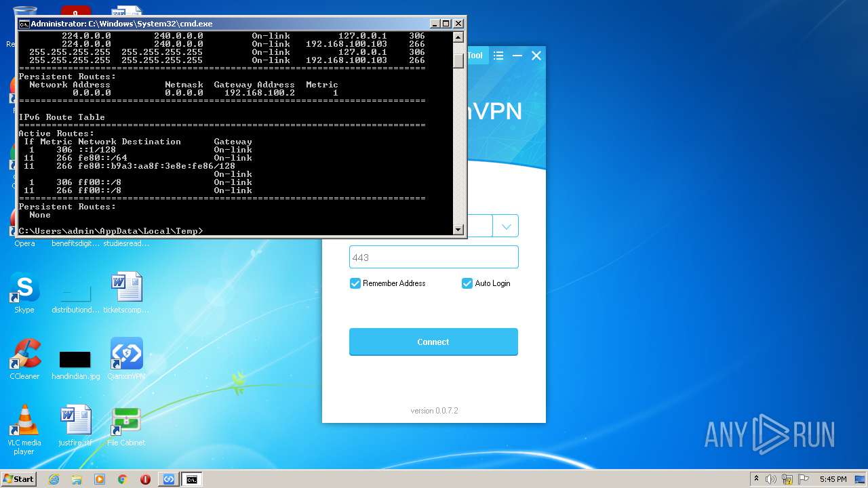This screenshot has height=488, width=868.
Task: Click the cmd scrollbar down arrow
Action: coord(458,230)
